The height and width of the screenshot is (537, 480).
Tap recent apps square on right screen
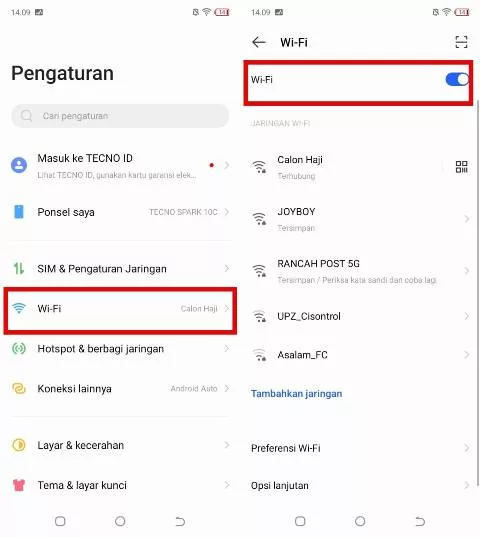(300, 521)
